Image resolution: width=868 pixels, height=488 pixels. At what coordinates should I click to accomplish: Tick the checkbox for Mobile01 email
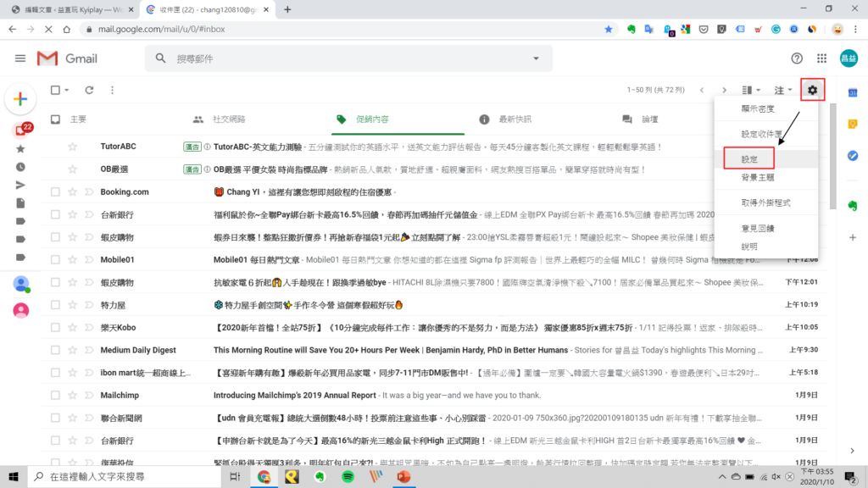(55, 259)
